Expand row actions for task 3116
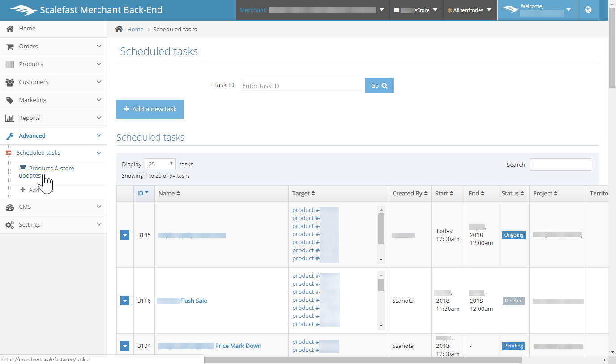This screenshot has height=364, width=616. click(x=125, y=301)
